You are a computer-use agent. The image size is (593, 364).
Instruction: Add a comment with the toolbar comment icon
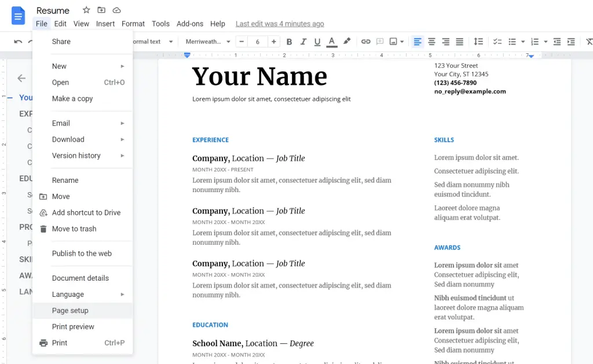[380, 42]
